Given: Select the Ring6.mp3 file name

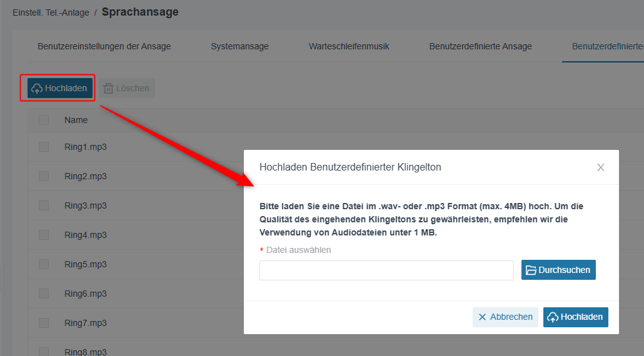Looking at the screenshot, I should click(x=86, y=294).
